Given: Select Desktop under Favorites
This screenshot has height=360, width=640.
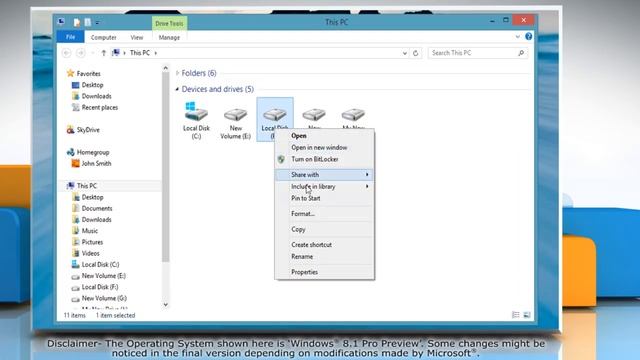Looking at the screenshot, I should (x=92, y=85).
